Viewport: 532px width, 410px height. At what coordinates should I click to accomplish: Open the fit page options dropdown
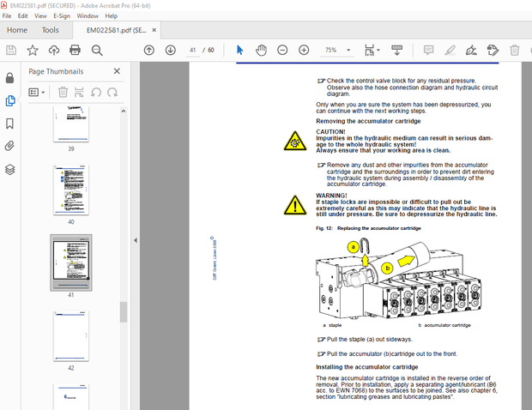(372, 51)
